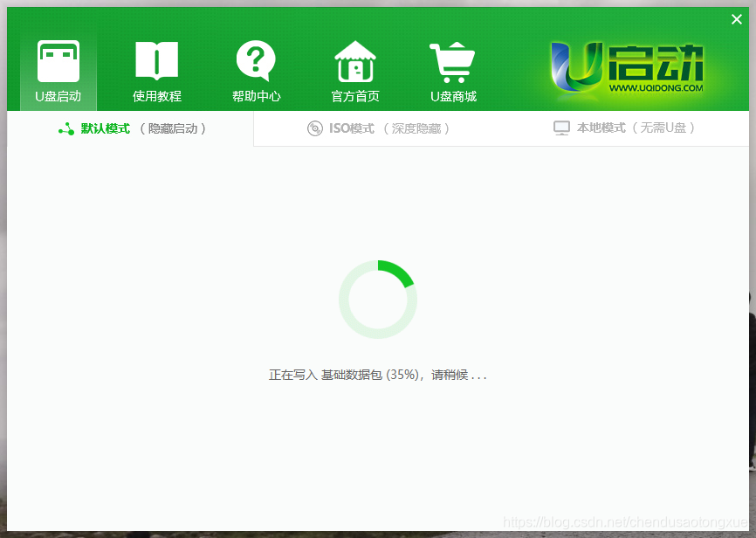The image size is (756, 538).
Task: Click the 帮助中心 label text
Action: point(256,97)
